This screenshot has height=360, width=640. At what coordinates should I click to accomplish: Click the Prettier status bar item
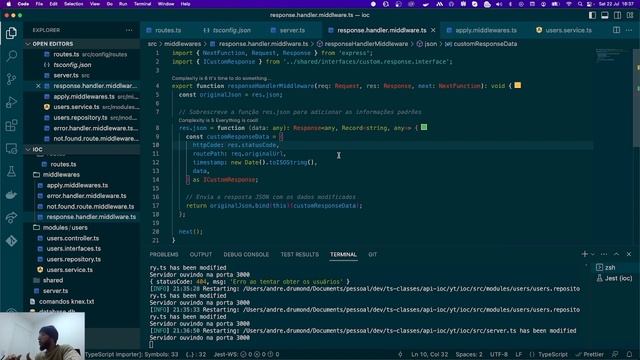589,354
